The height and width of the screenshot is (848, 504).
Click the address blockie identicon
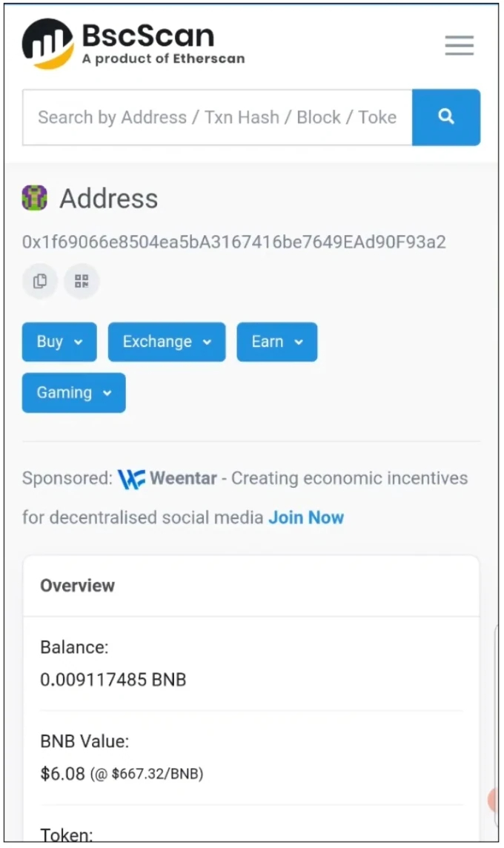coord(35,198)
